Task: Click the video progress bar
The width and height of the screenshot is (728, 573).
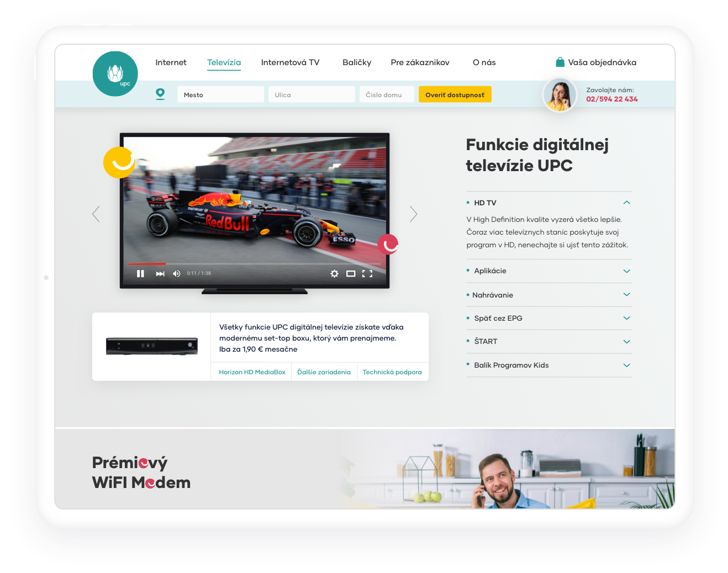Action: tap(254, 264)
